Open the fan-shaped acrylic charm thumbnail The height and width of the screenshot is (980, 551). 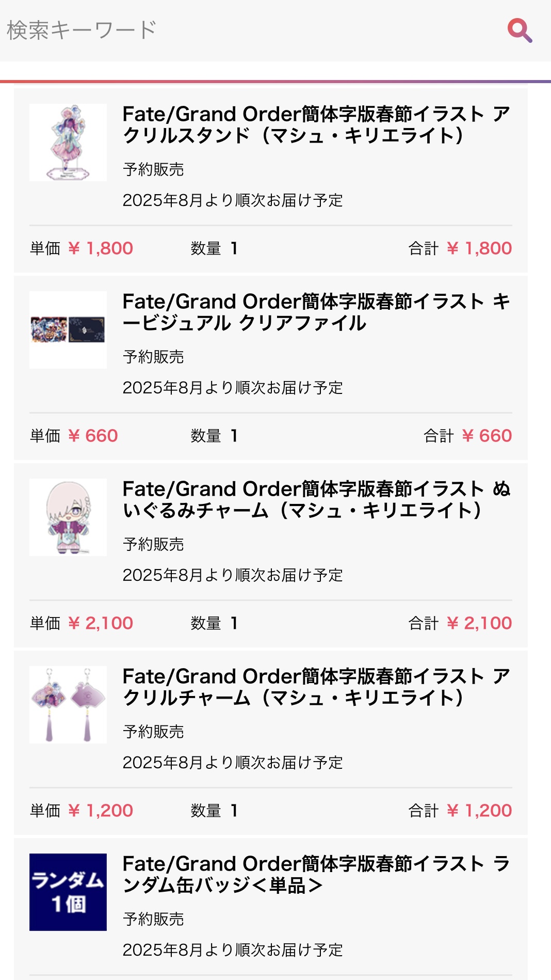point(68,705)
